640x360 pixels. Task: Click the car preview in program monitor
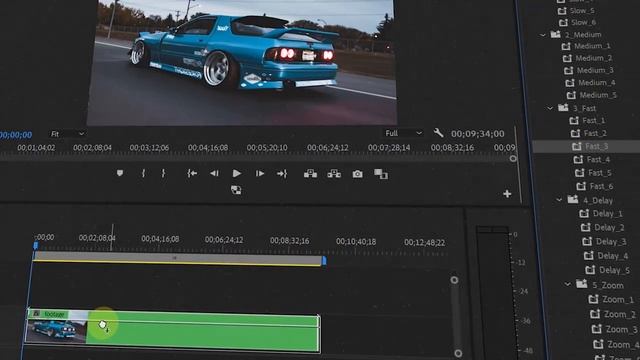(x=241, y=61)
